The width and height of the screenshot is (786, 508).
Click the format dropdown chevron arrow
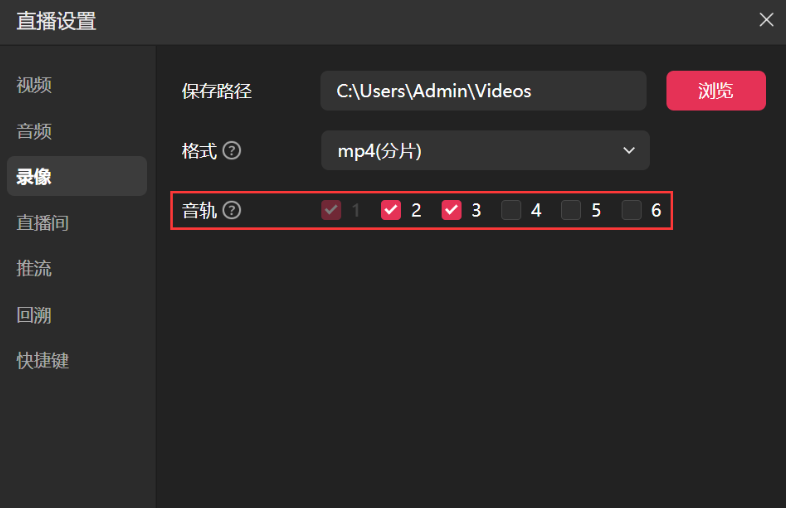pyautogui.click(x=629, y=151)
